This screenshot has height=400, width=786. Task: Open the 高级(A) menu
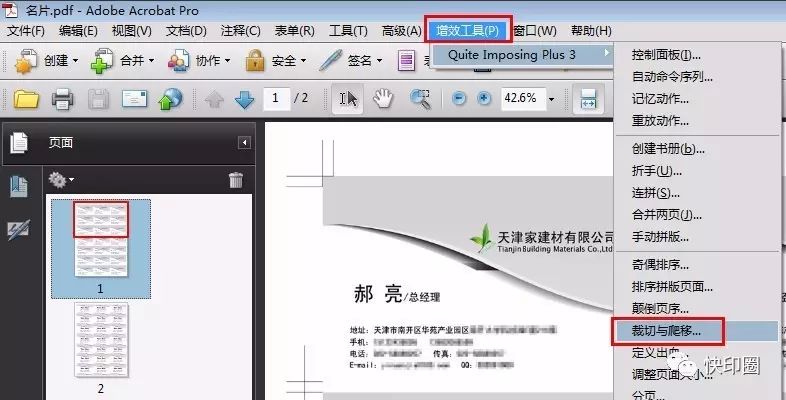pos(402,31)
